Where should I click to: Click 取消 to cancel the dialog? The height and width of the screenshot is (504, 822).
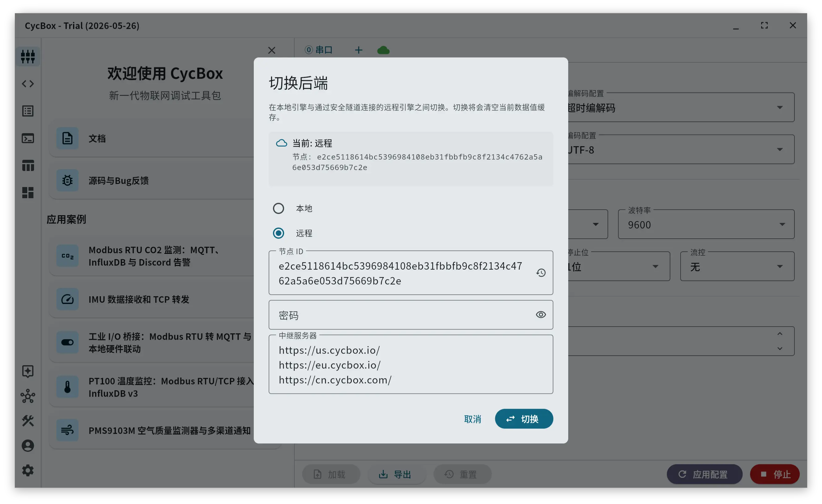tap(472, 419)
